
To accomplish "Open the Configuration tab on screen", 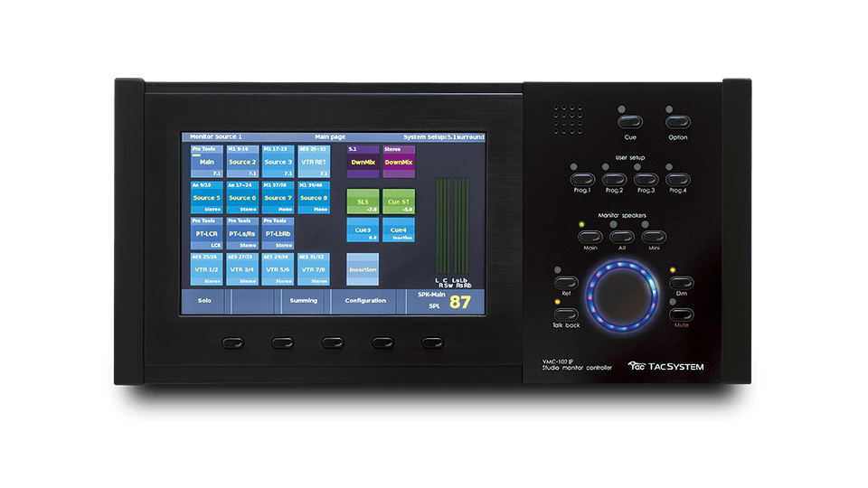I will pos(365,301).
